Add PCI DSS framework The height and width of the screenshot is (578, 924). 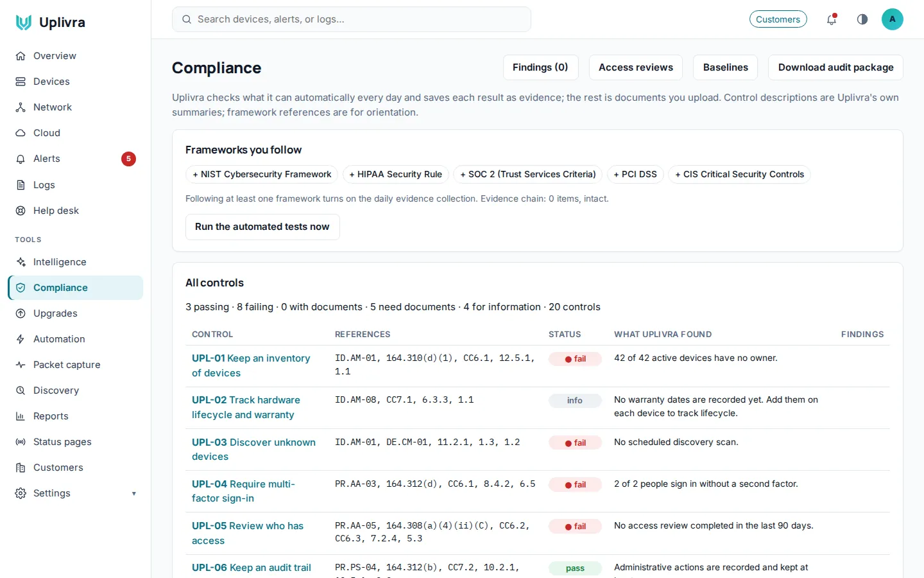click(x=635, y=174)
